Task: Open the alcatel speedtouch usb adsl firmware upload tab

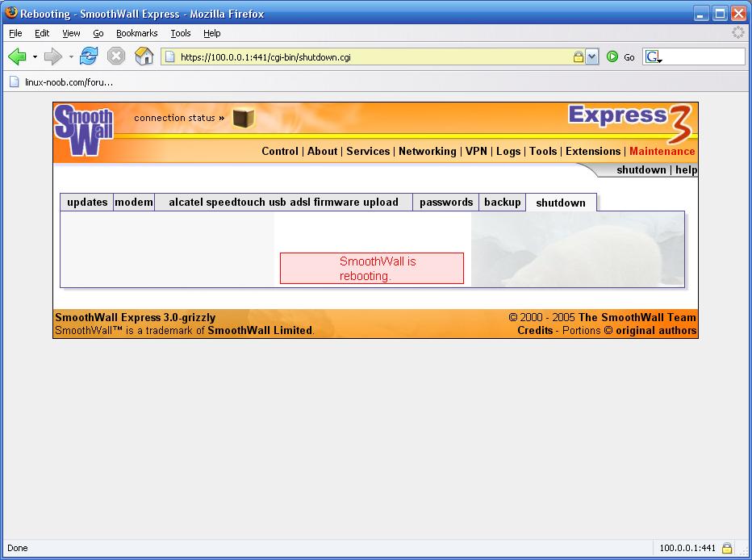Action: click(x=283, y=203)
